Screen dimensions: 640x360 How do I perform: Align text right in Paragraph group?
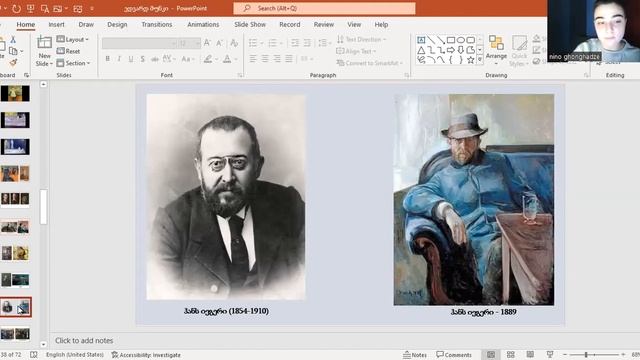point(277,59)
